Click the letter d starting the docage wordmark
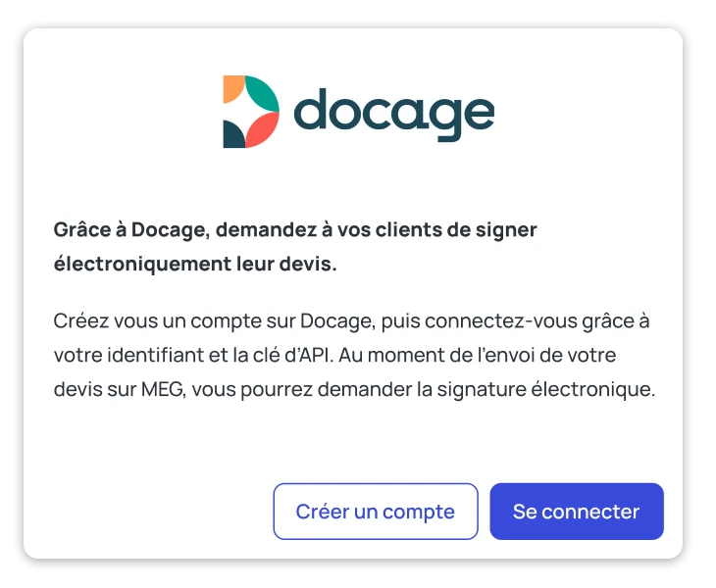 click(x=311, y=109)
